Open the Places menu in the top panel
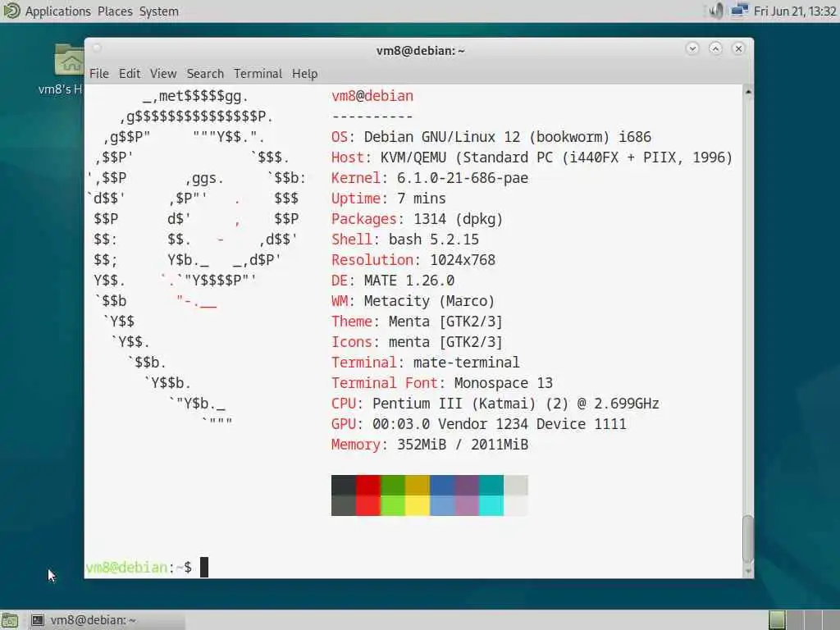Screen dimensions: 840x630 [115, 11]
